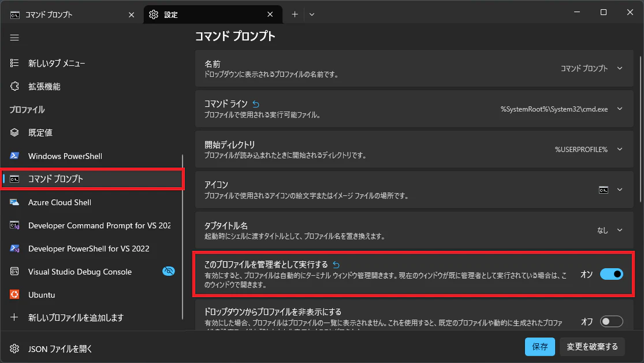Select Visual Studio Debug Console profile
This screenshot has height=363, width=644.
92,272
